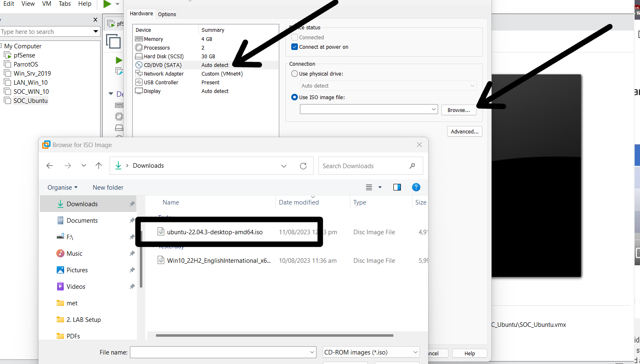This screenshot has height=364, width=640.
Task: Open recent locations chevron
Action: (x=84, y=166)
